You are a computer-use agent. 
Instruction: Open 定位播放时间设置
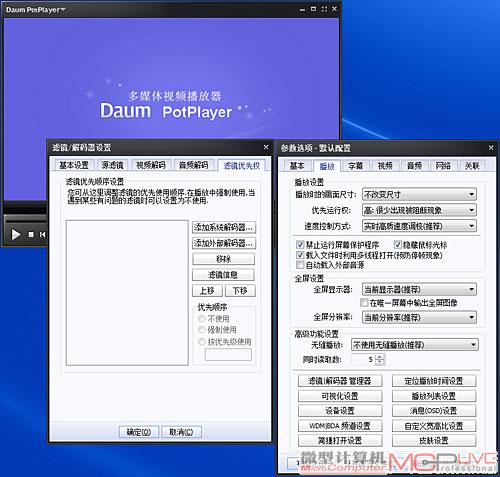[x=434, y=381]
